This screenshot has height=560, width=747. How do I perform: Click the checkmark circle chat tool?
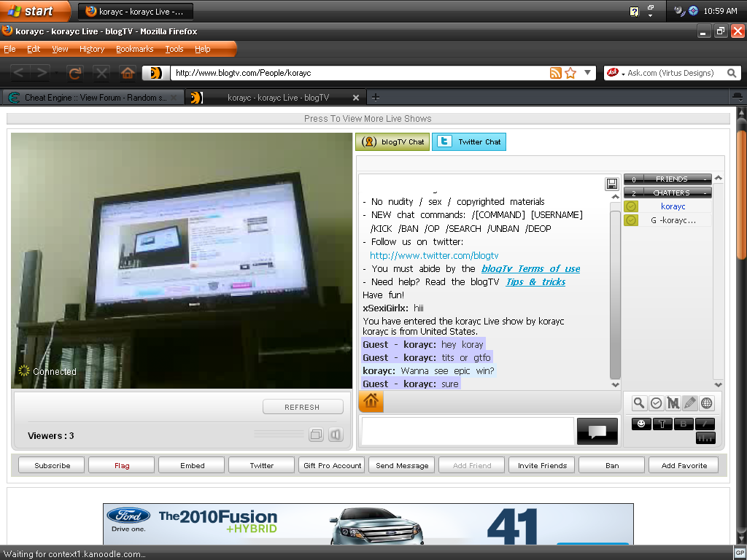pos(656,403)
